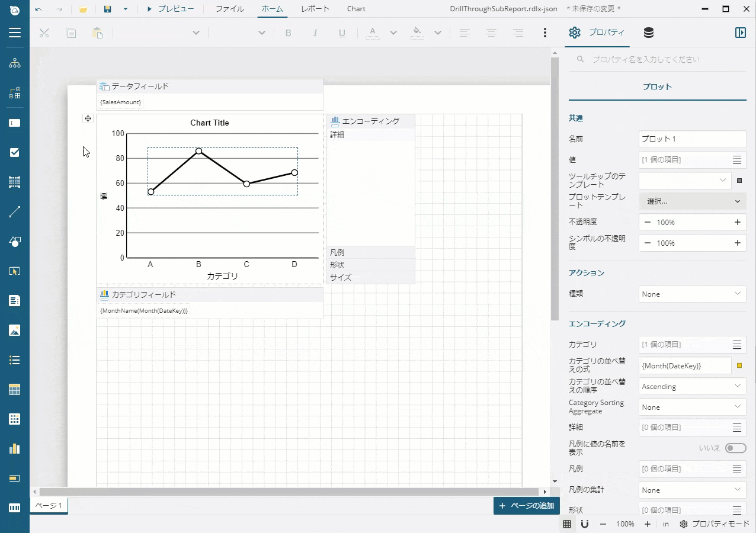Click the save icon in top toolbar

point(107,9)
